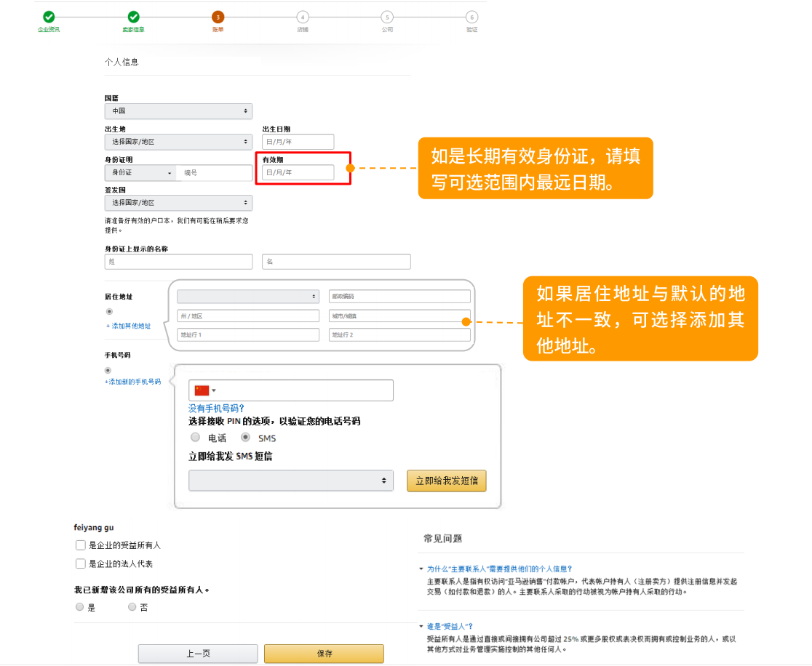Open the SMS language dropdown
The height and width of the screenshot is (666, 812).
pyautogui.click(x=290, y=480)
